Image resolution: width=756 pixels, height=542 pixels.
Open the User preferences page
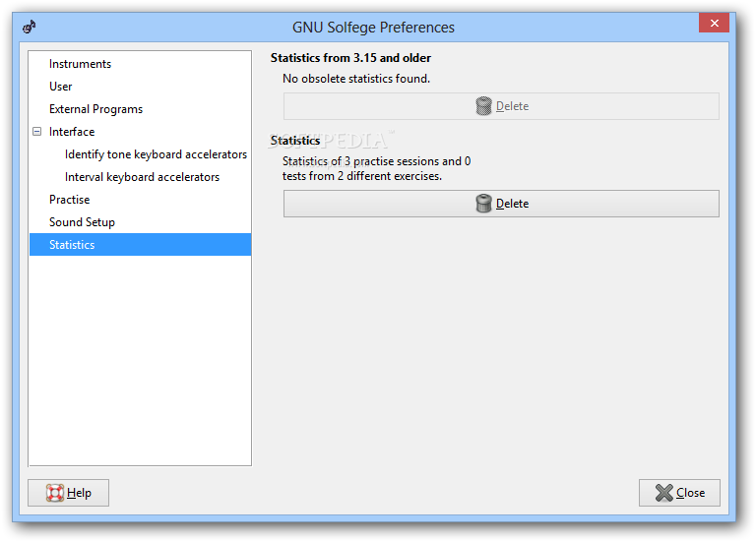click(x=60, y=87)
